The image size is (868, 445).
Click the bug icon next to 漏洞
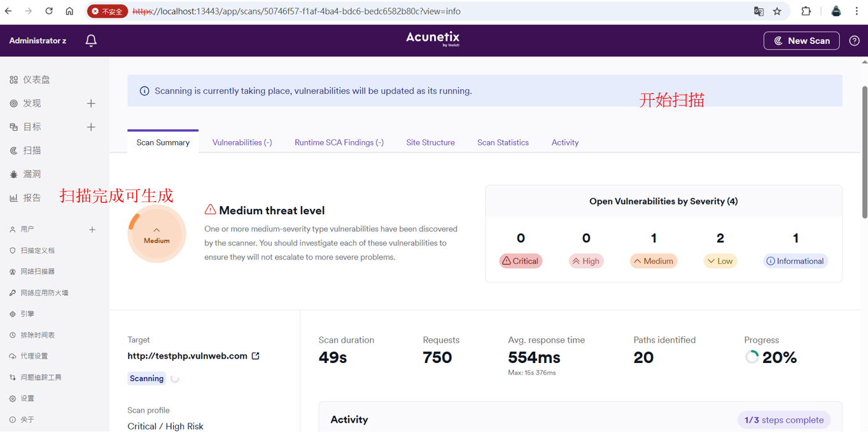click(13, 174)
